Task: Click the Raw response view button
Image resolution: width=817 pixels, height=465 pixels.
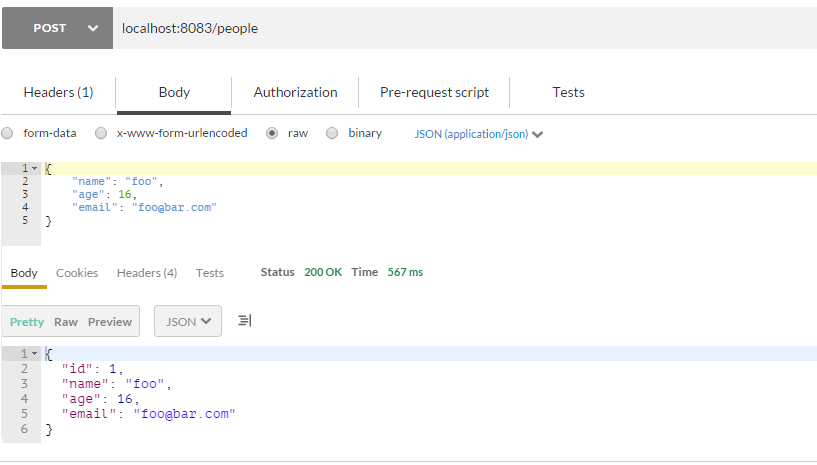Action: coord(66,322)
